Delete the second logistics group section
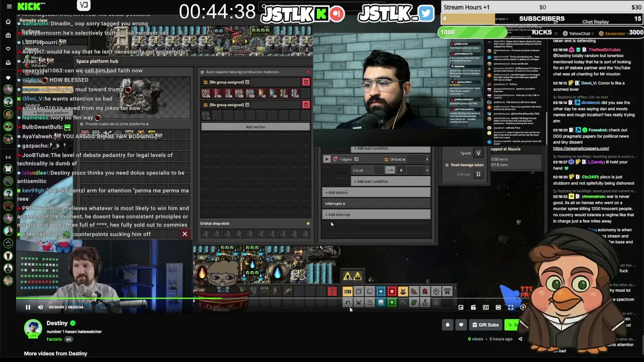This screenshot has height=362, width=644. (x=306, y=105)
